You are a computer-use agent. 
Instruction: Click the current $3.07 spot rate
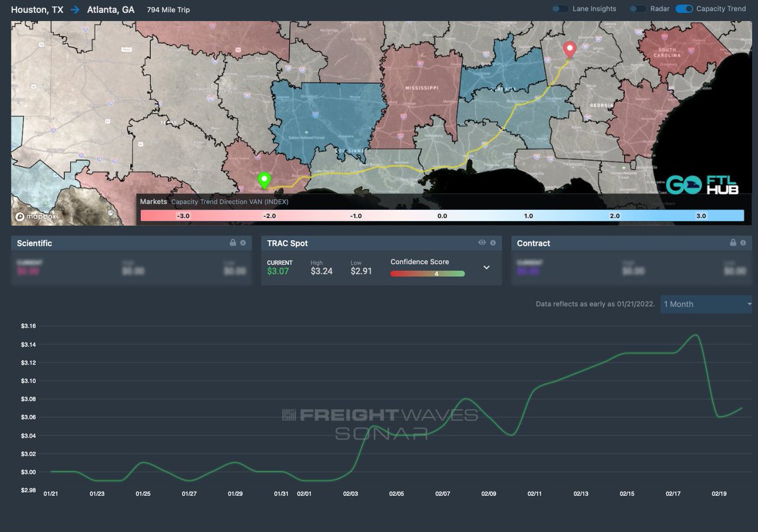(x=279, y=271)
